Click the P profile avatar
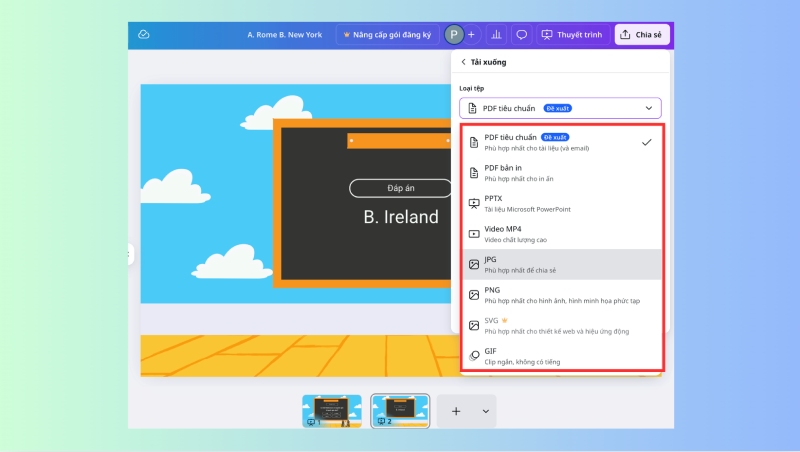Viewport: 800px width, 452px height. [x=454, y=34]
